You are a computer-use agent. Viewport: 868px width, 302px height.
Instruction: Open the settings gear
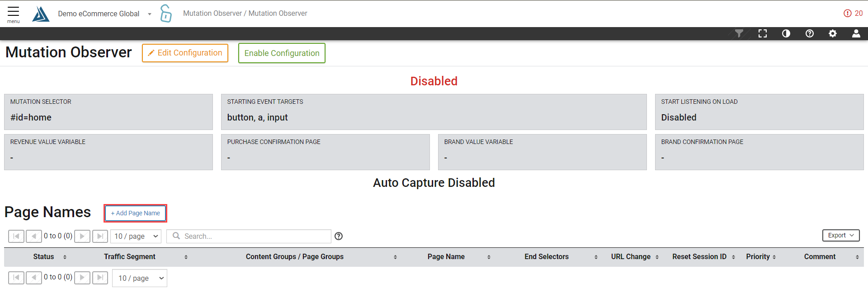(x=833, y=33)
